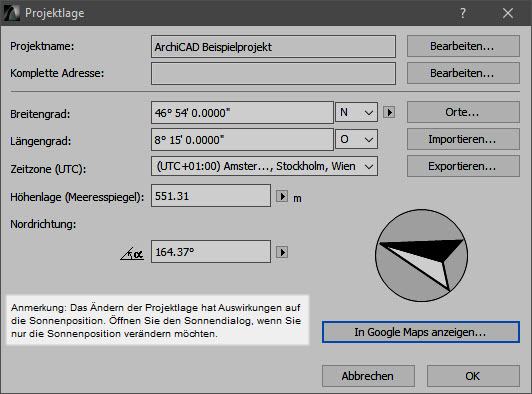Click the Anmerkung note text

coord(156,320)
